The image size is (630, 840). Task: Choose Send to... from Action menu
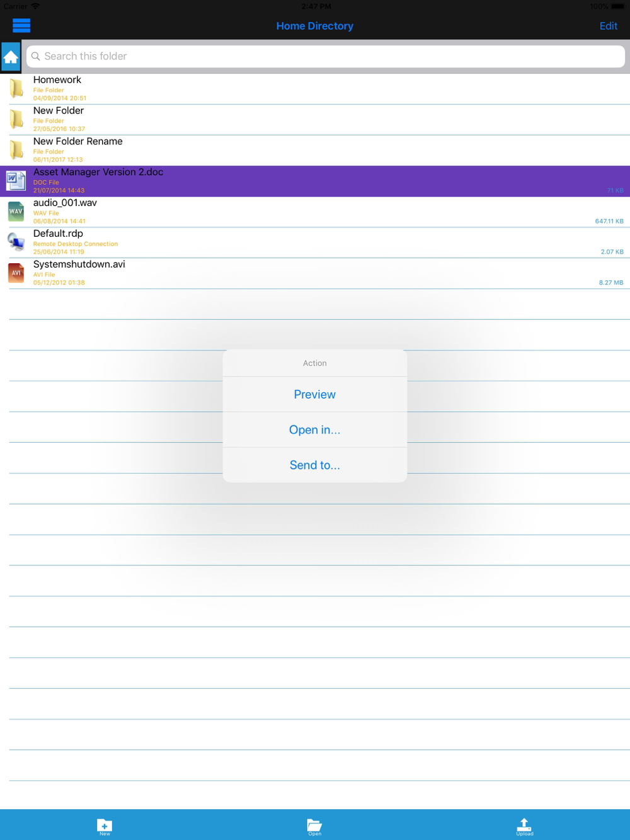[x=315, y=465]
